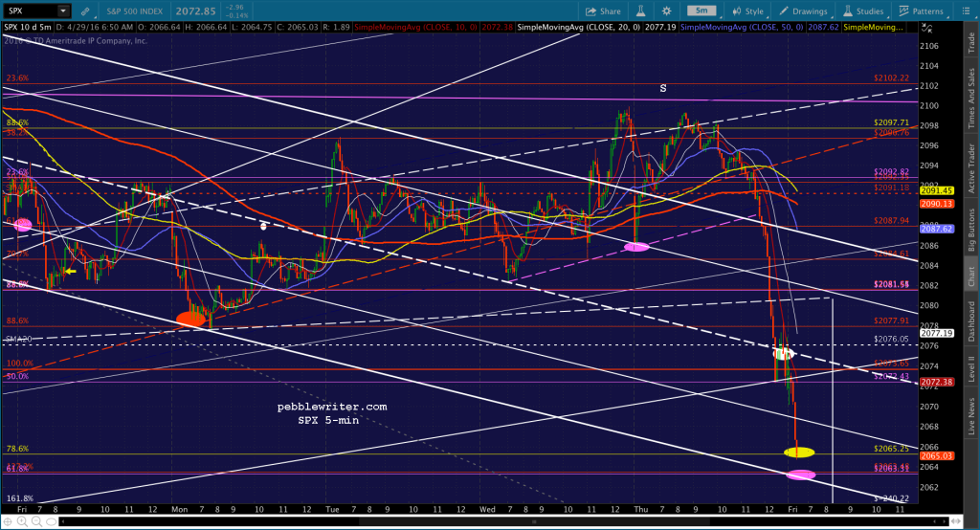Click the S&P 500 INDEX description
The width and height of the screenshot is (980, 530).
(x=134, y=11)
